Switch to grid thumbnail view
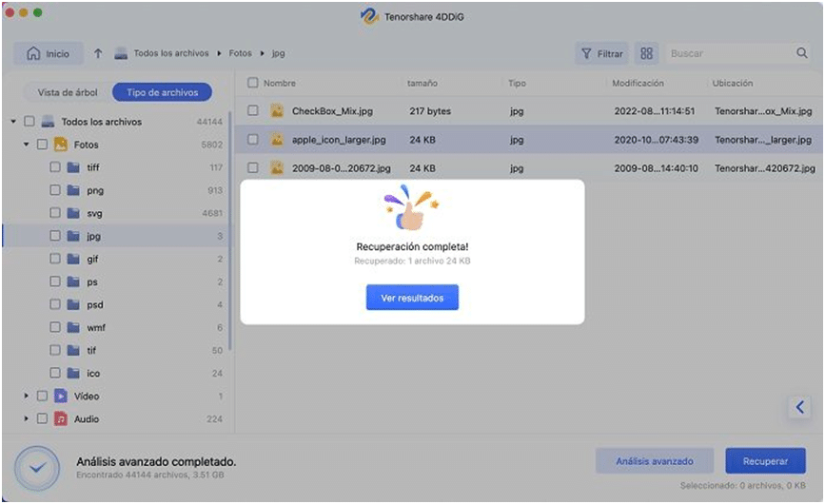Image resolution: width=825 pixels, height=504 pixels. 647,53
